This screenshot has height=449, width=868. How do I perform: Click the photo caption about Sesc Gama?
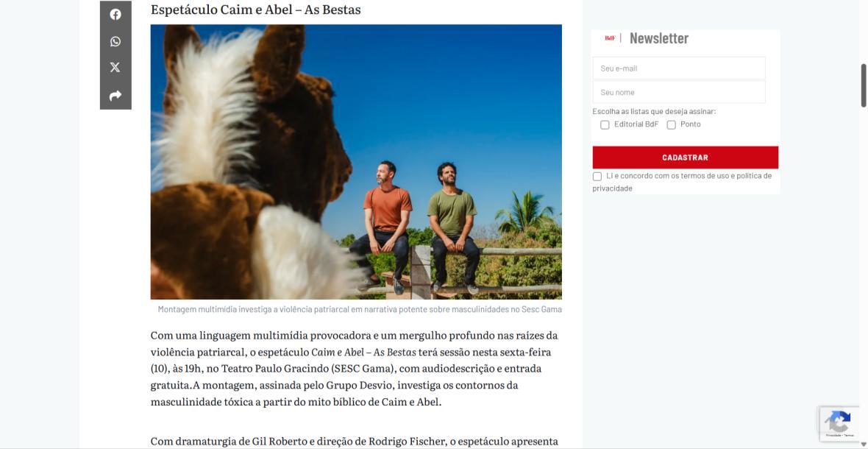pos(360,309)
